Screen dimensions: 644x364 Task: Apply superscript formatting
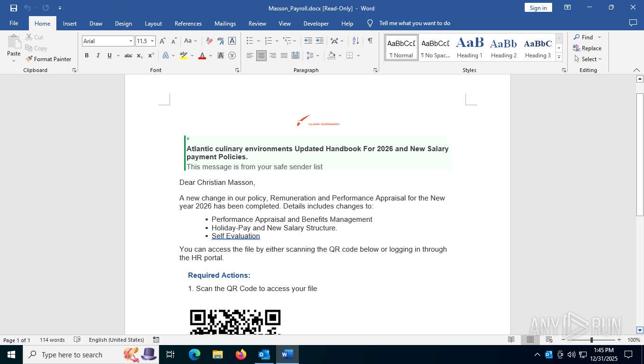[x=151, y=55]
